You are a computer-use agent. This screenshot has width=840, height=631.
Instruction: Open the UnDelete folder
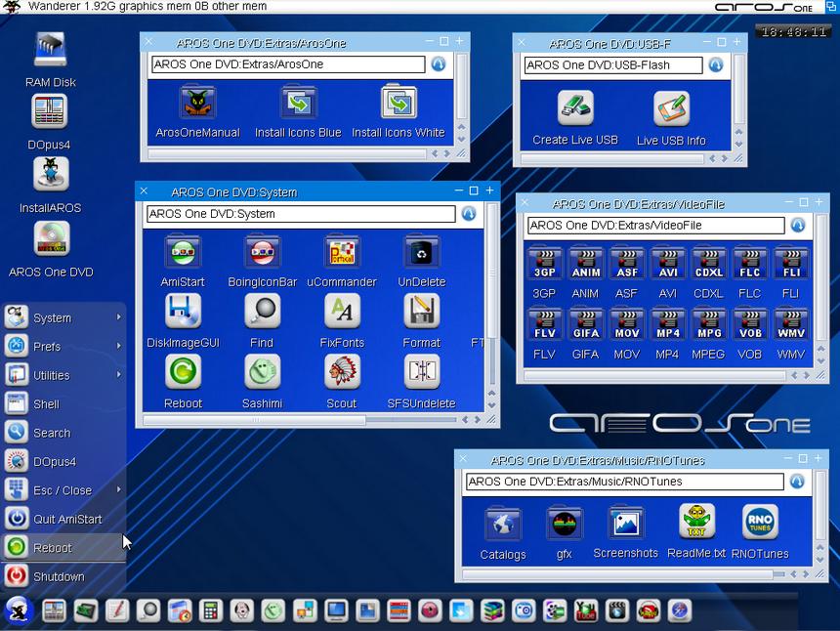422,252
